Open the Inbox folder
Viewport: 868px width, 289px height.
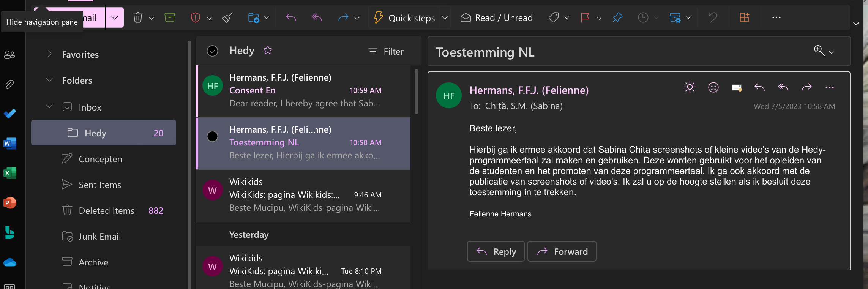coord(90,107)
